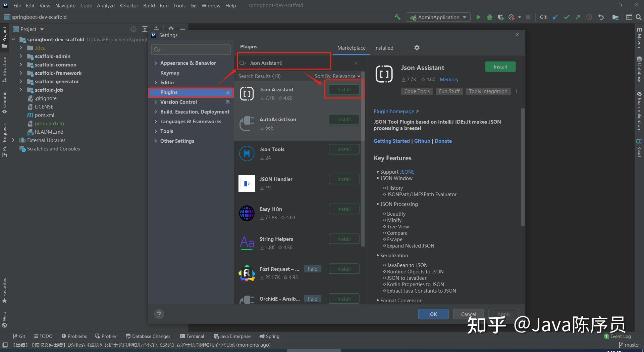Viewport: 644px width, 352px height.
Task: Open the Refactor menu
Action: (128, 5)
